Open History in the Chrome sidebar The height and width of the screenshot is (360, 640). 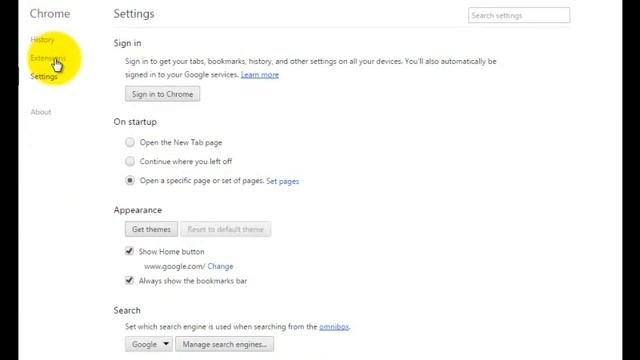(x=42, y=40)
